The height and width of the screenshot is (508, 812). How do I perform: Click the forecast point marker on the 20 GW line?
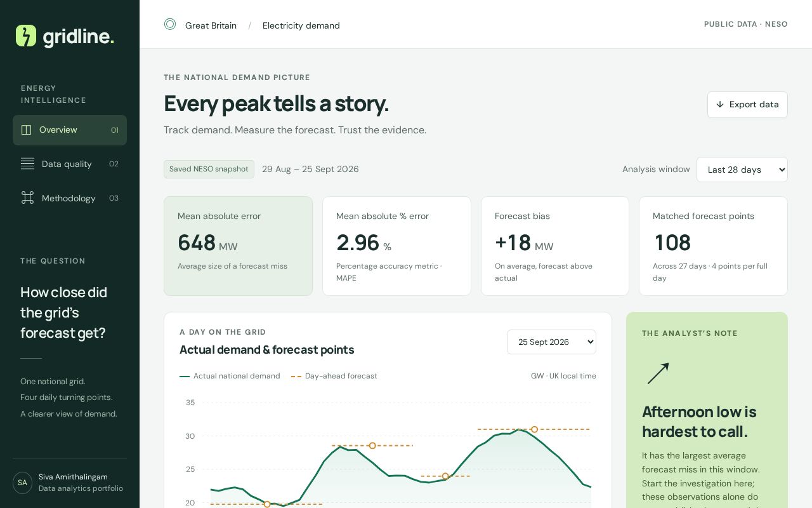coord(267,504)
